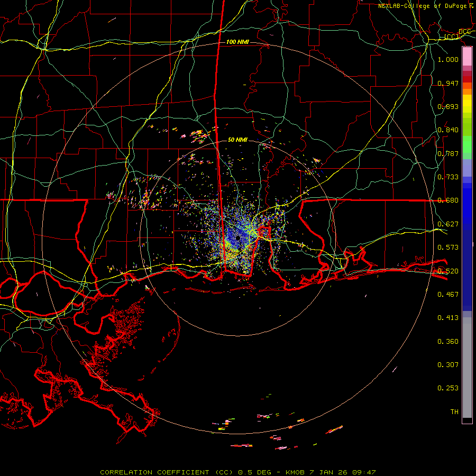476x476 pixels.
Task: Click the black radar site dot at the center
Action: click(237, 238)
